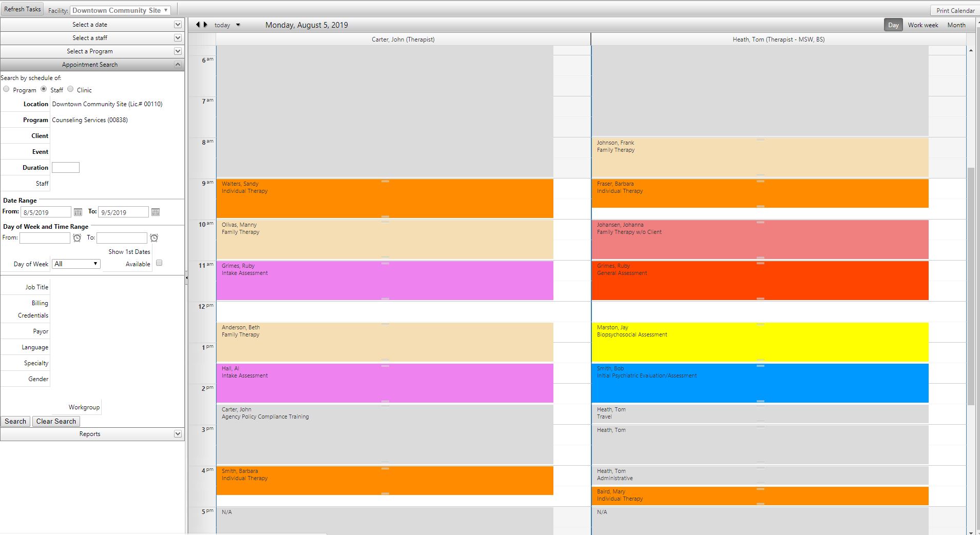This screenshot has height=535, width=980.
Task: Click inside the Duration input field
Action: click(x=65, y=167)
